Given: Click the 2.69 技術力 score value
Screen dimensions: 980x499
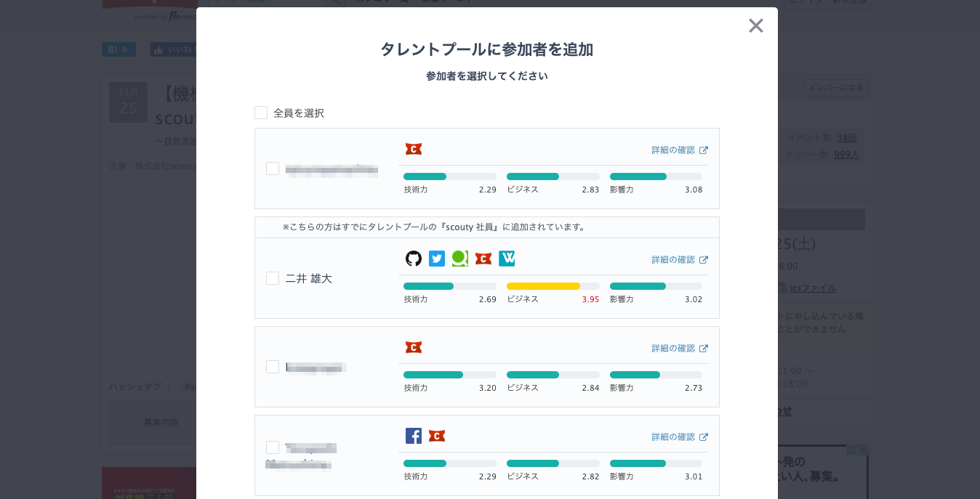Looking at the screenshot, I should point(488,299).
